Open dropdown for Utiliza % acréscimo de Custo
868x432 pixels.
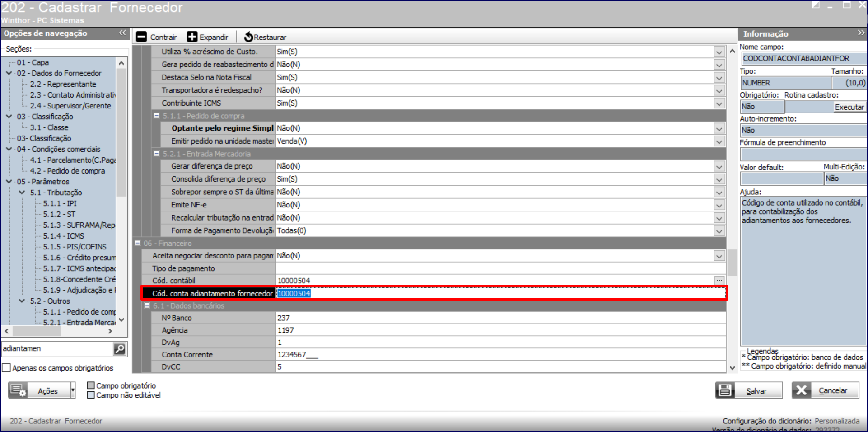[x=719, y=52]
